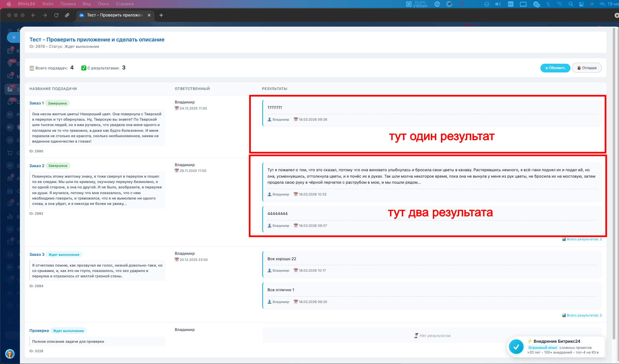Click the downloads arrow icon

coord(616,15)
